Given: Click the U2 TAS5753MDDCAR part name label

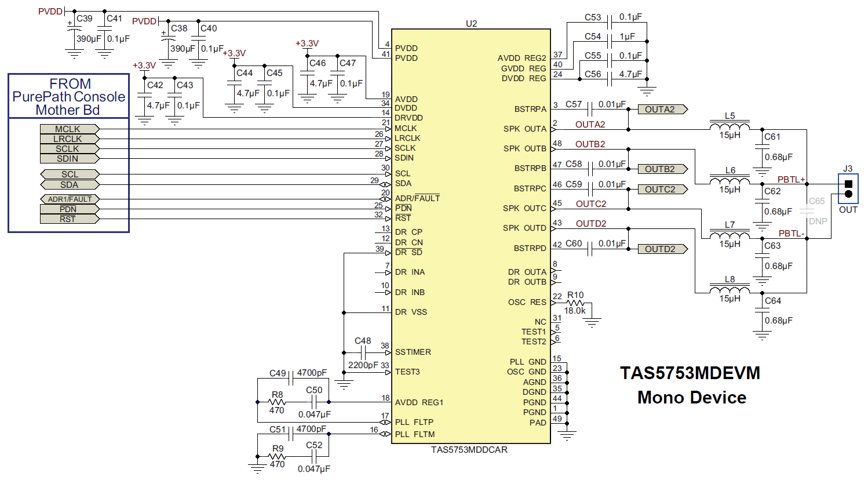Looking at the screenshot, I should 469,450.
